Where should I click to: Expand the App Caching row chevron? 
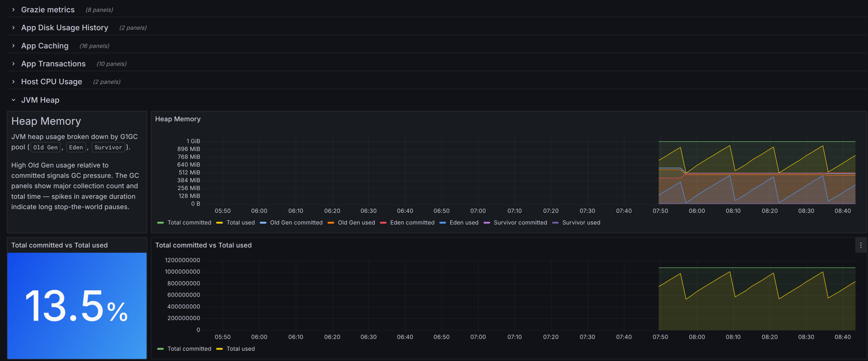click(x=13, y=46)
